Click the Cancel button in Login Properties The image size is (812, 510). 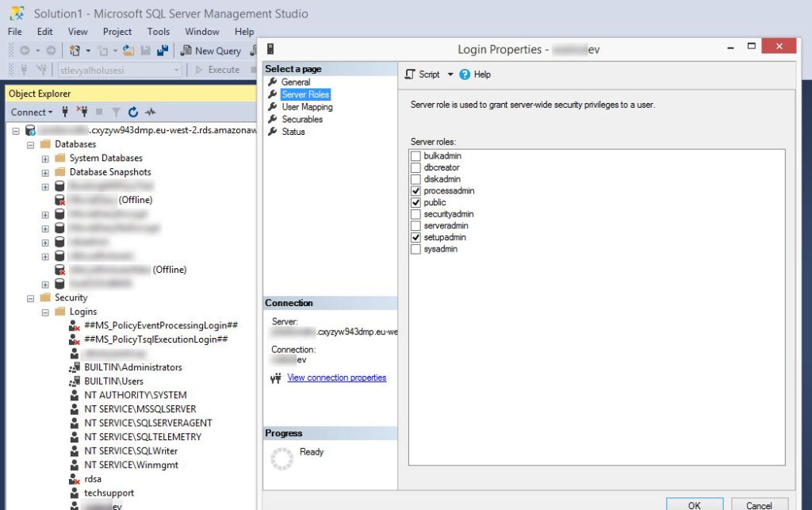point(759,504)
